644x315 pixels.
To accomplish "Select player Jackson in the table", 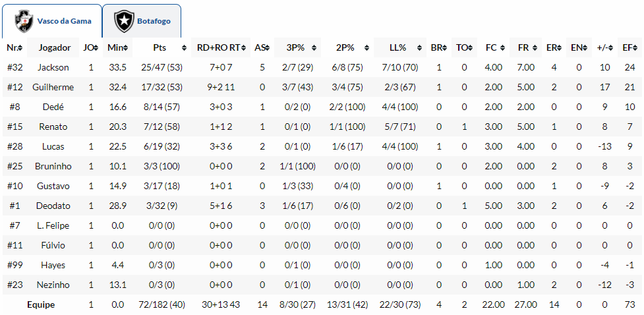I will point(53,67).
